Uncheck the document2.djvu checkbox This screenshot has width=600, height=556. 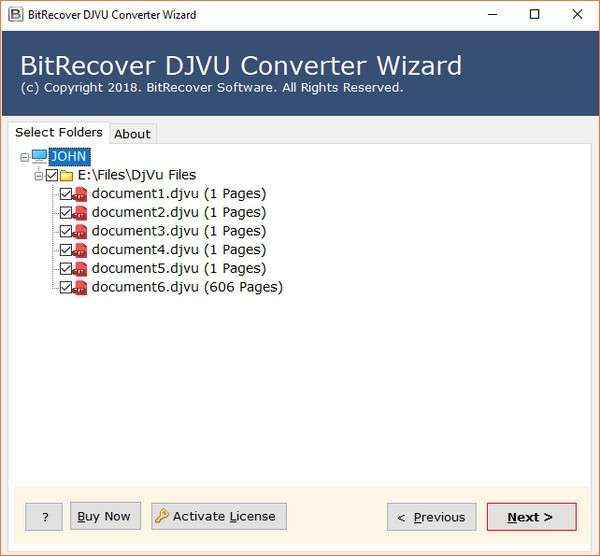click(x=66, y=213)
